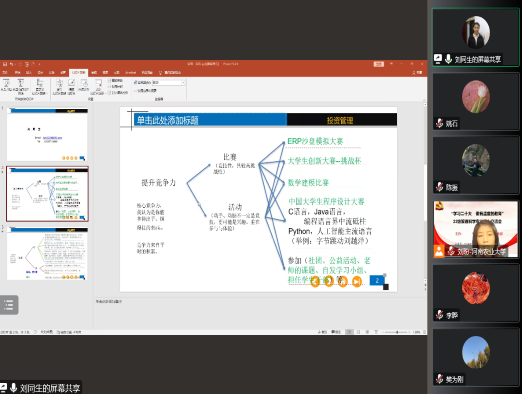The height and width of the screenshot is (394, 522).
Task: Open Set Up Slide Show
Action: point(60,87)
